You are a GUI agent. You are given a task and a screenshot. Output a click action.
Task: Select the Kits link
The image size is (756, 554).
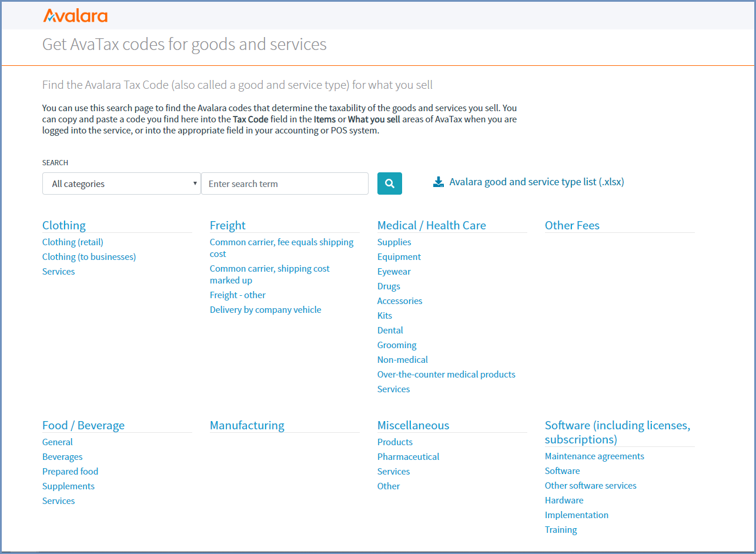(x=384, y=316)
